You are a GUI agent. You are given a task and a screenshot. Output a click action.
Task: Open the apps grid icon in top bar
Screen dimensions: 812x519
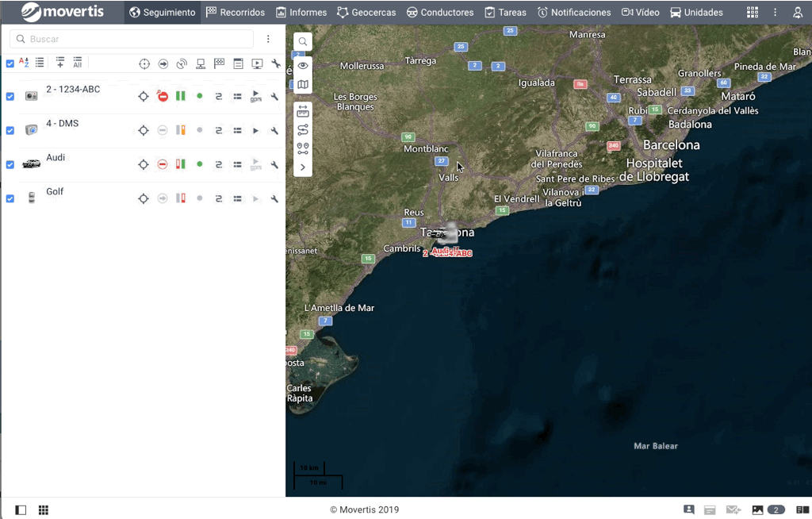point(753,13)
